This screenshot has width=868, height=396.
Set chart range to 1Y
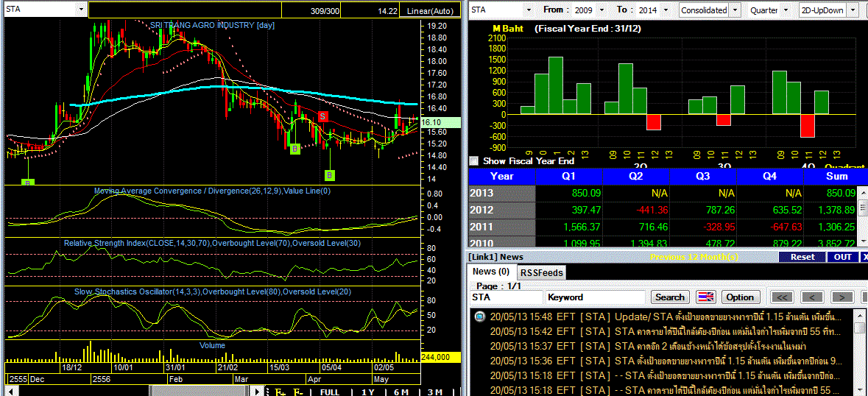(367, 392)
